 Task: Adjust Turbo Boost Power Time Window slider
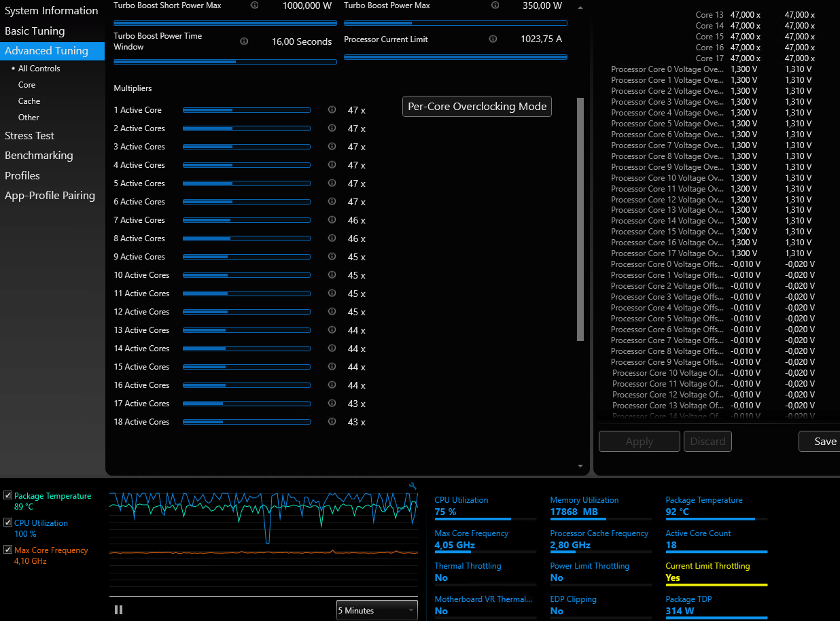[225, 62]
